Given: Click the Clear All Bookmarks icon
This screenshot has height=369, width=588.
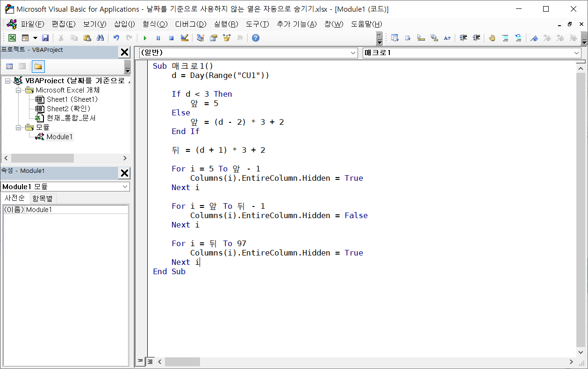Looking at the screenshot, I should point(573,38).
